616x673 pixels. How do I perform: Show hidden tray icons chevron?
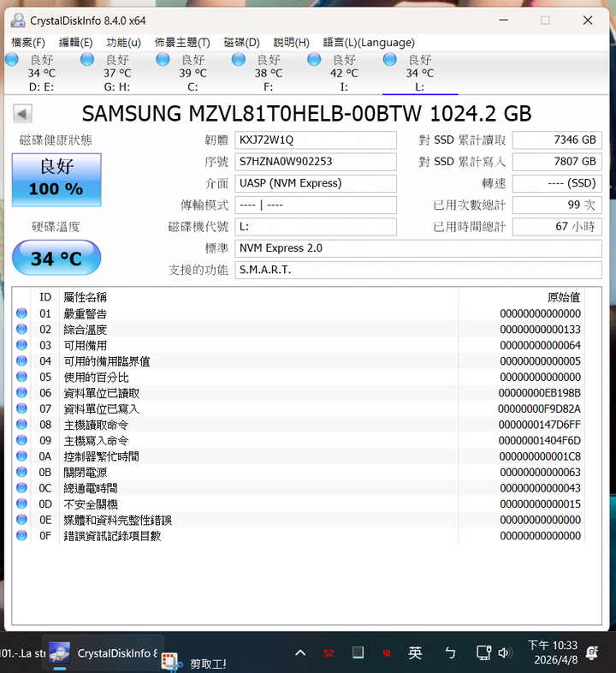(300, 653)
